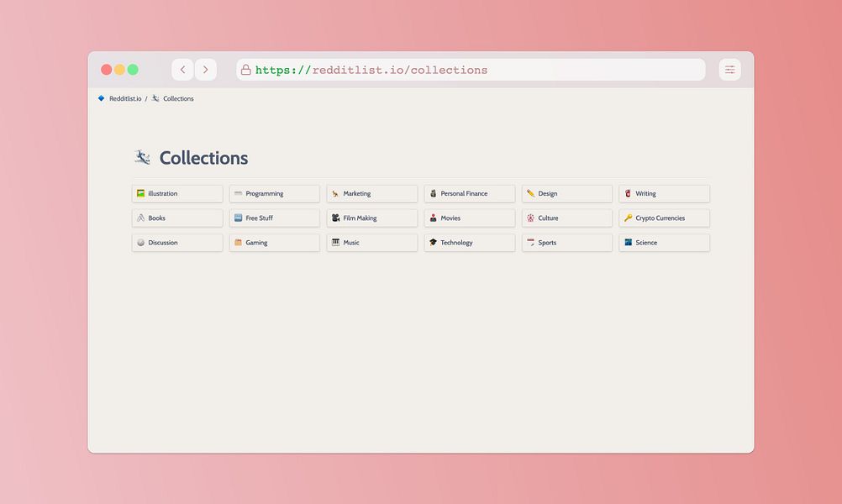Open the Personal Finance collection
This screenshot has width=842, height=504.
point(470,194)
